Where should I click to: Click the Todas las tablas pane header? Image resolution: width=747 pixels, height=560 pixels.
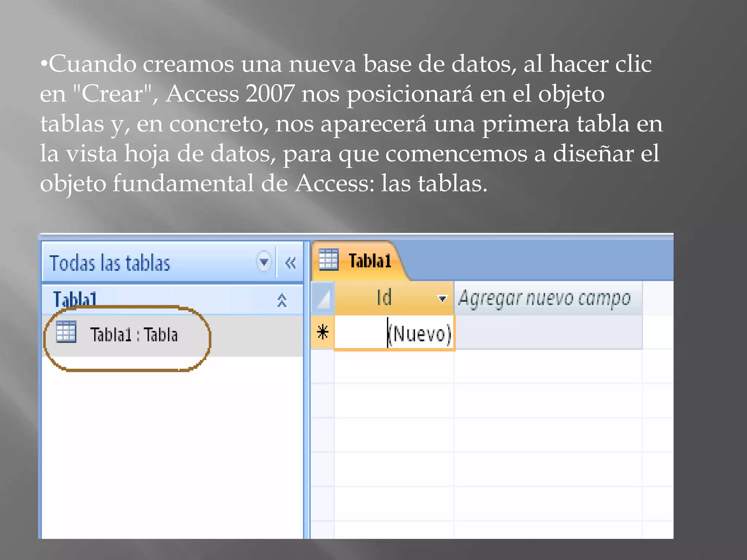(173, 262)
